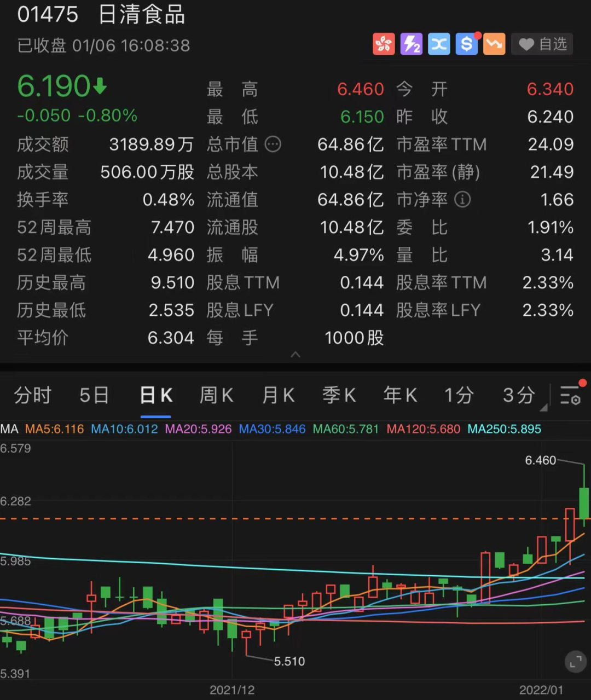Screen dimensions: 591x700
Task: Expand chart to fullscreen
Action: click(x=575, y=662)
